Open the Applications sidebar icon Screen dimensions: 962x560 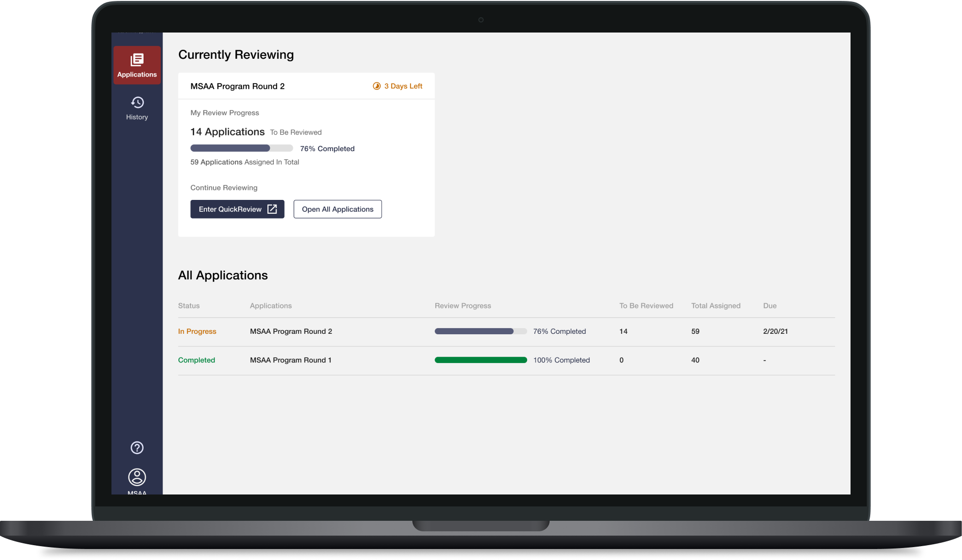[137, 60]
